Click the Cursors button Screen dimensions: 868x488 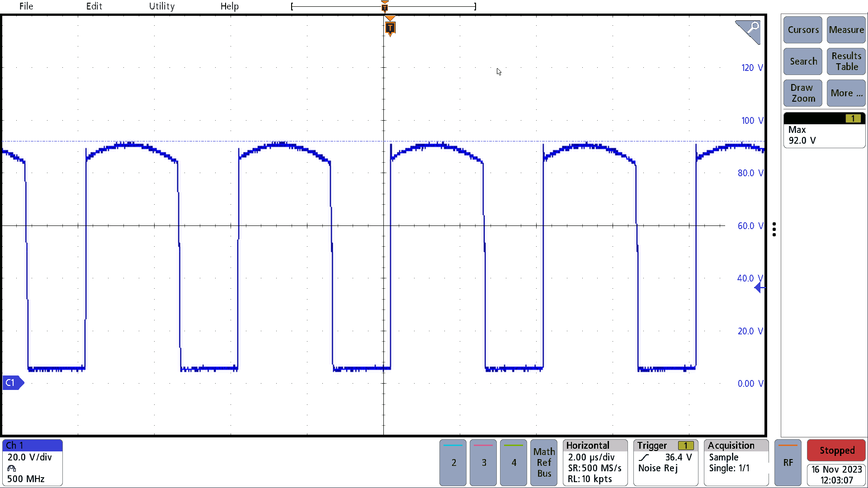(x=803, y=30)
